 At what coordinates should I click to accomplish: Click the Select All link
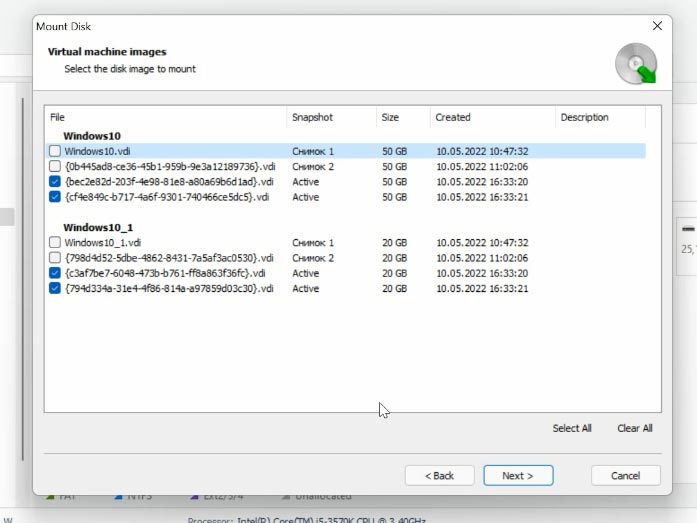pyautogui.click(x=572, y=428)
